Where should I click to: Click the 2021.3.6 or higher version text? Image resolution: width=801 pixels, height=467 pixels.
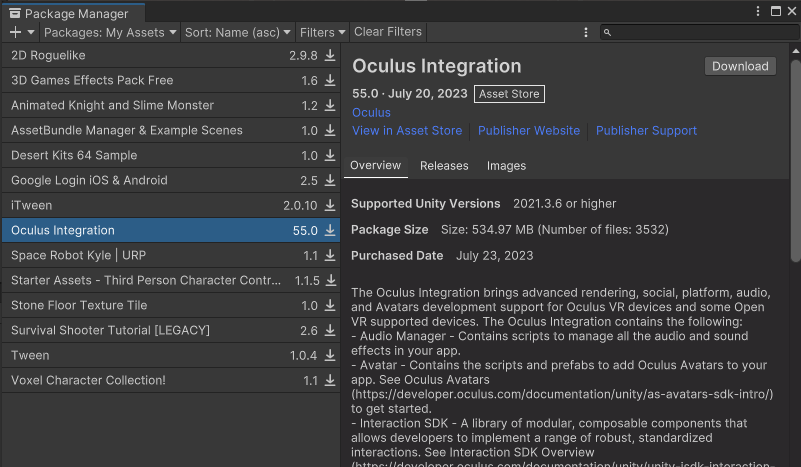pos(564,204)
